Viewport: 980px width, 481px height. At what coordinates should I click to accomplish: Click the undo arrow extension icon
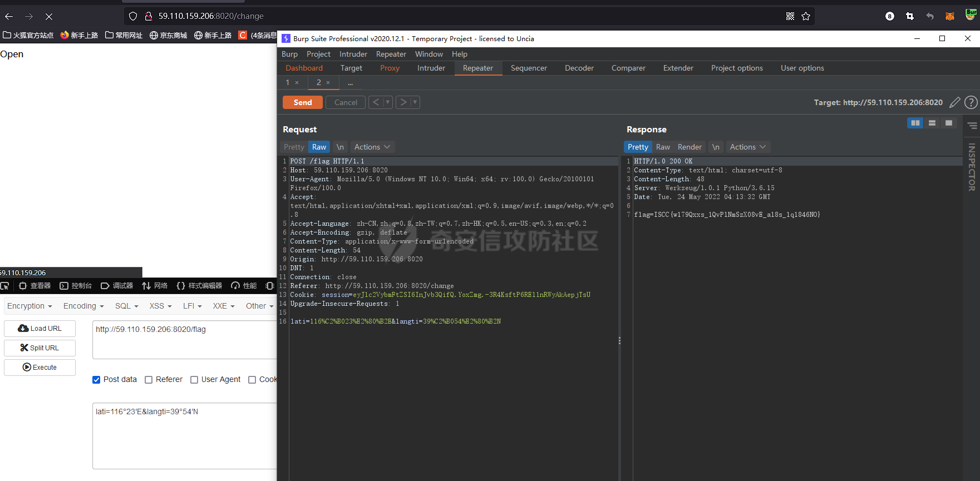point(930,16)
